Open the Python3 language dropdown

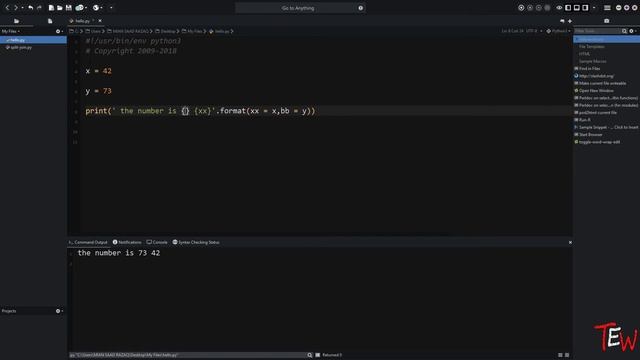click(559, 31)
